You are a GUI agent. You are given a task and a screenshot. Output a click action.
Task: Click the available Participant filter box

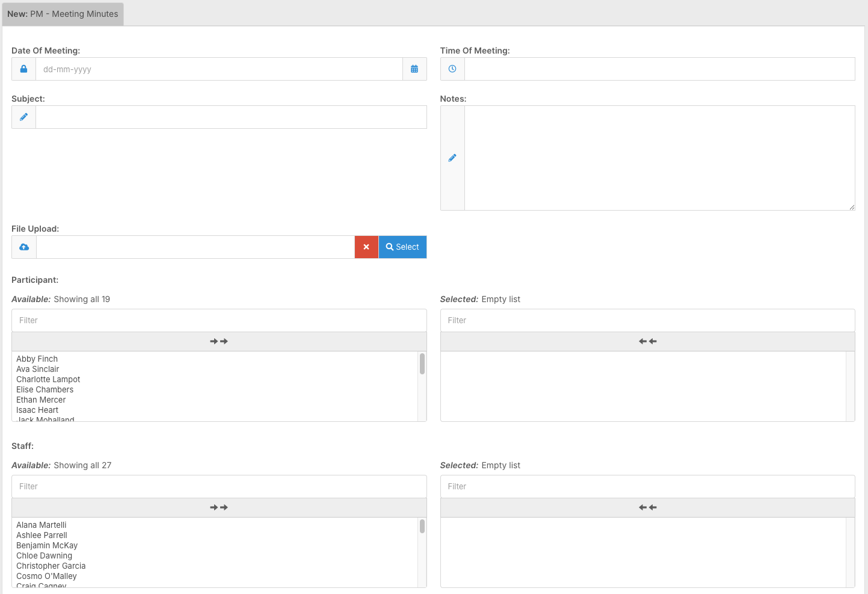click(x=219, y=321)
